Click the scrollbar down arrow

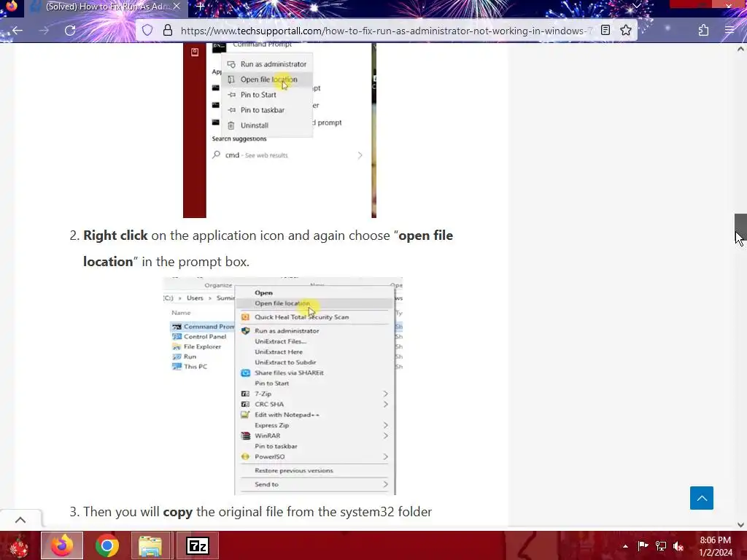tap(741, 525)
